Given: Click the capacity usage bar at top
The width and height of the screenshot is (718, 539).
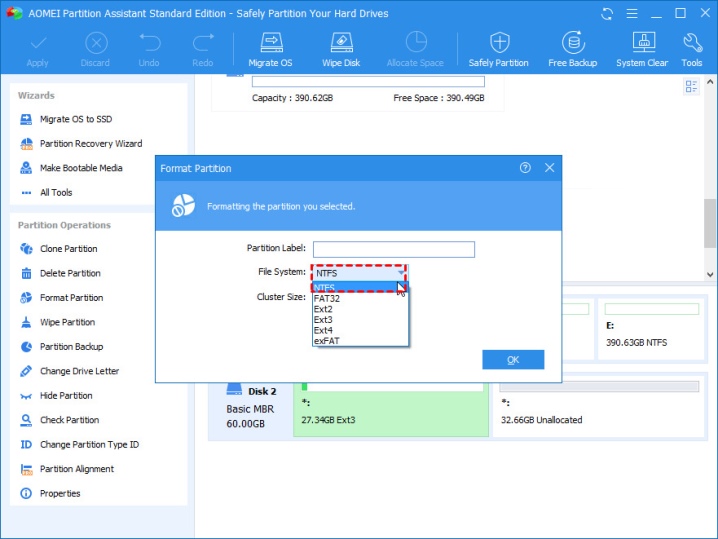Looking at the screenshot, I should (368, 82).
